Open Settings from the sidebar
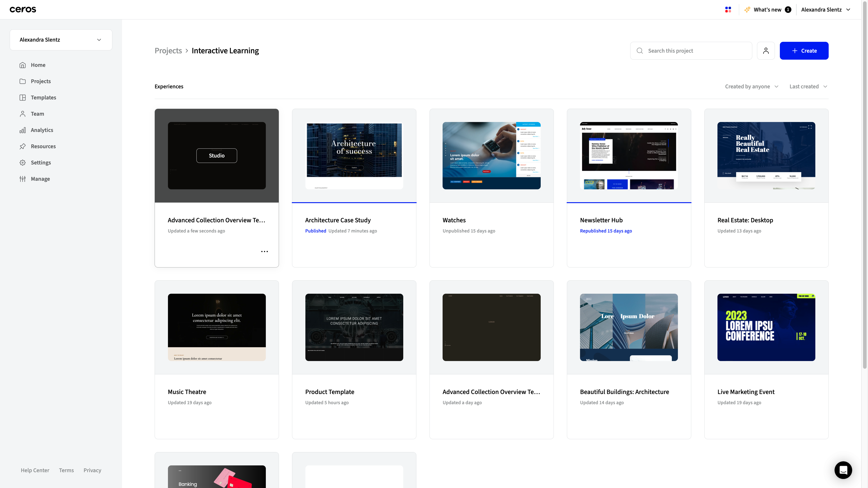This screenshot has height=488, width=868. (x=41, y=163)
